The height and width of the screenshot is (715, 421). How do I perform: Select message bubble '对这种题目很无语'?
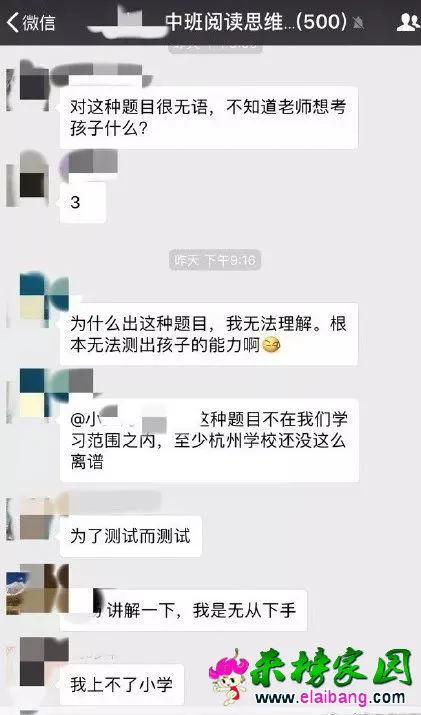click(209, 118)
